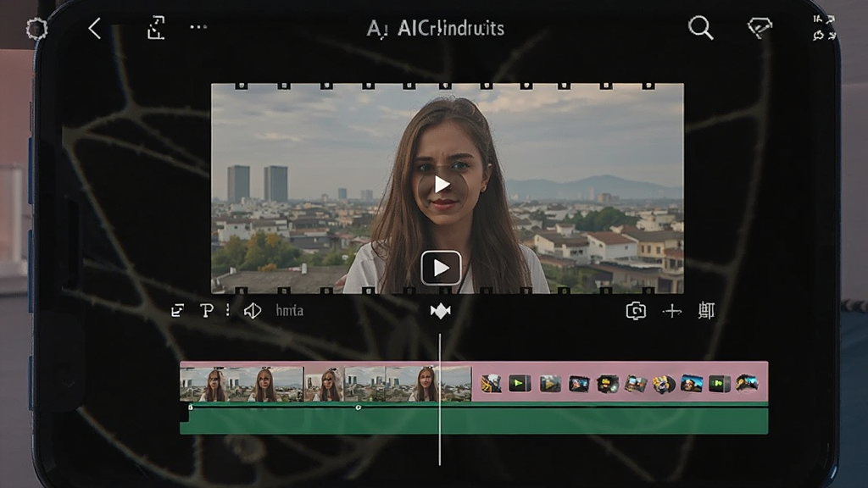
Task: Toggle the speaker volume icon
Action: tap(253, 310)
